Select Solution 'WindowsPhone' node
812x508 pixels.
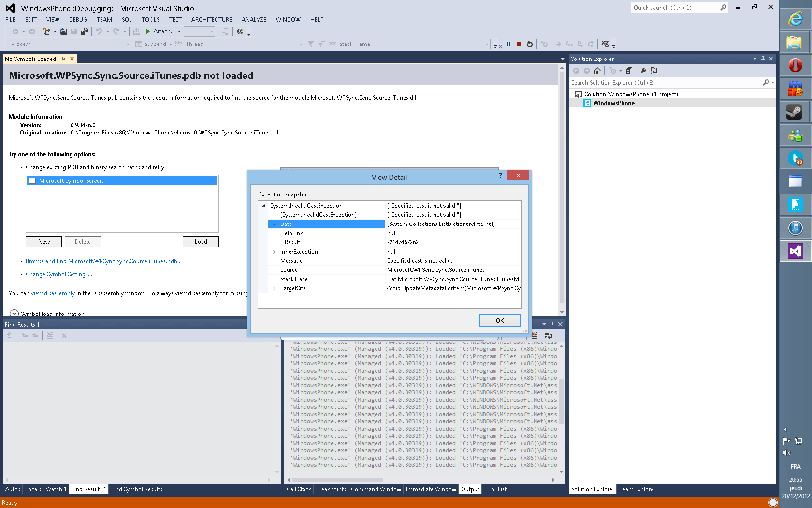click(x=631, y=94)
